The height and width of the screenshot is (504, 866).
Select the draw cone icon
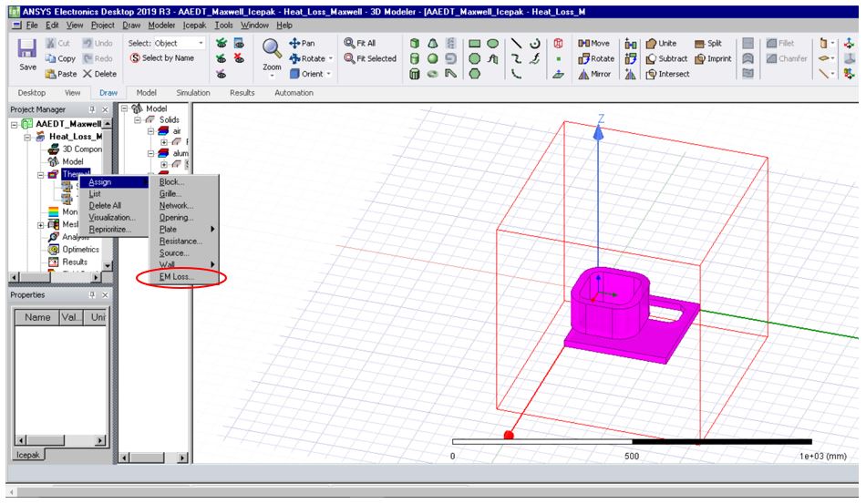433,43
